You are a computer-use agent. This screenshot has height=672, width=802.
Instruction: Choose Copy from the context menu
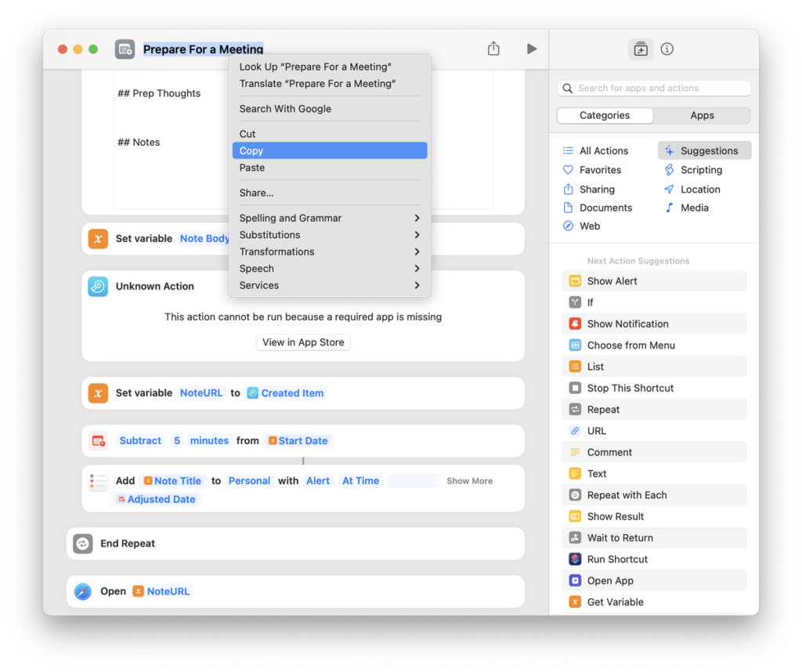(330, 151)
